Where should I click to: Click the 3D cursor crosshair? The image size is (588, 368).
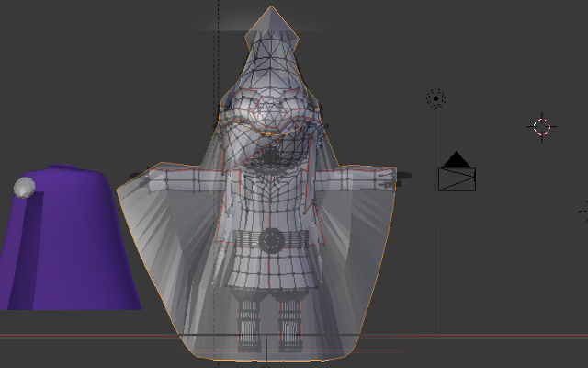[541, 127]
